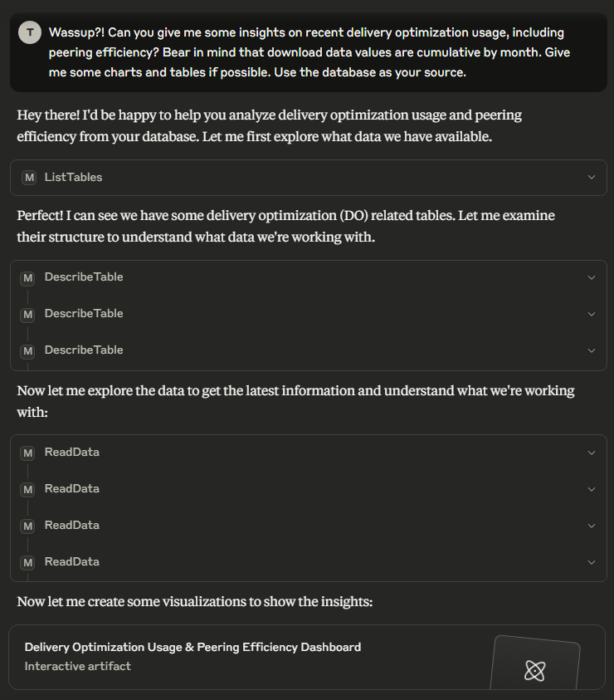The height and width of the screenshot is (700, 614).
Task: Click the ListTables label text
Action: click(73, 178)
